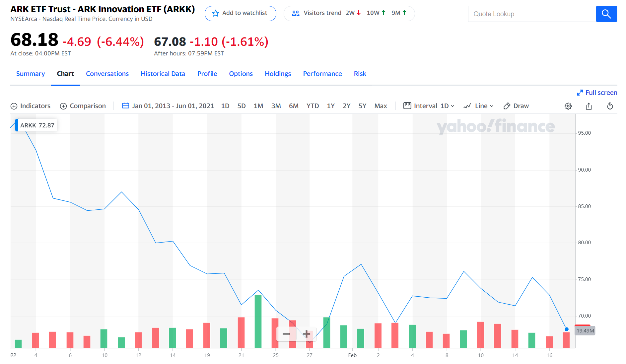Screen dimensions: 626x364
Task: Open the Indicators menu
Action: click(31, 106)
